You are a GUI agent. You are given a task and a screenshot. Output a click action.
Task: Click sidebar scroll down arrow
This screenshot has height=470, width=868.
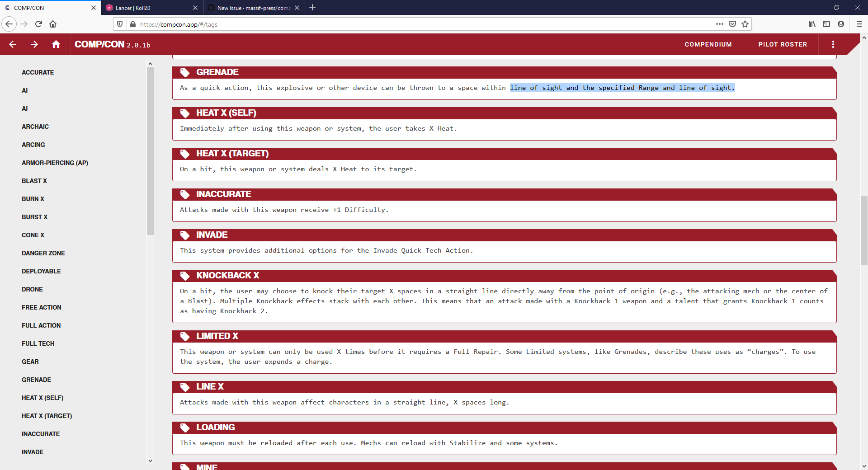[150, 461]
